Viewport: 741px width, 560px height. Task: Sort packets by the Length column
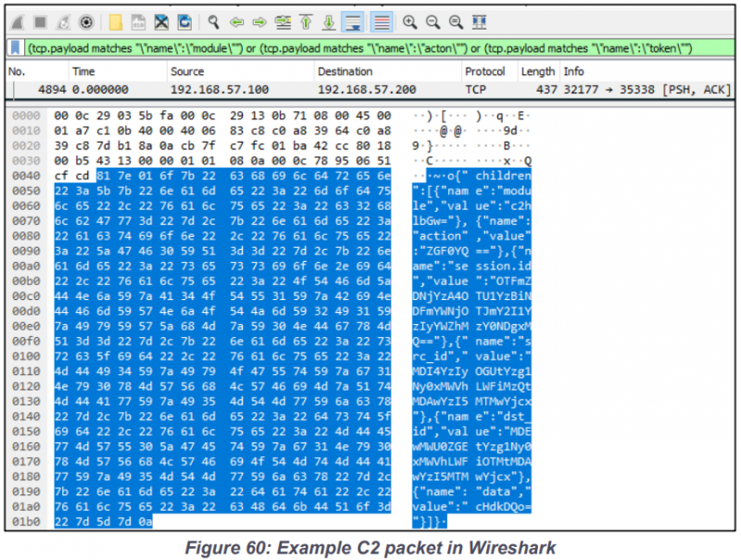coord(538,71)
